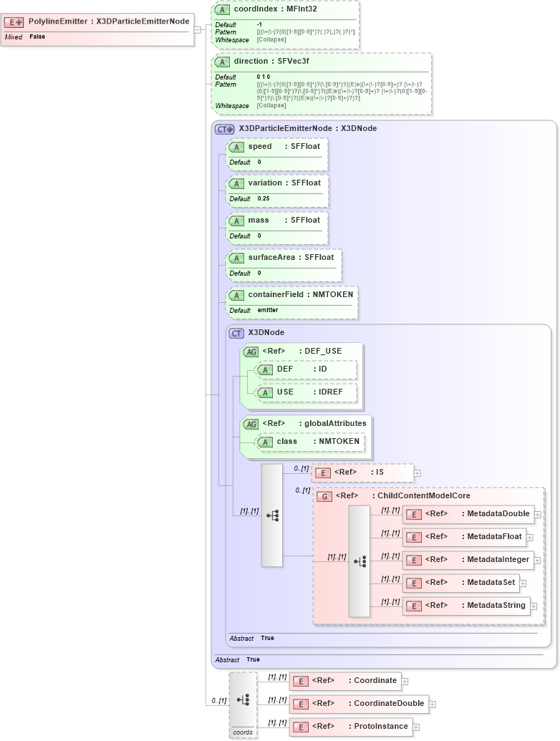Screen dimensions: 560x741
Task: Click the DEF attribute A icon
Action: pos(265,370)
